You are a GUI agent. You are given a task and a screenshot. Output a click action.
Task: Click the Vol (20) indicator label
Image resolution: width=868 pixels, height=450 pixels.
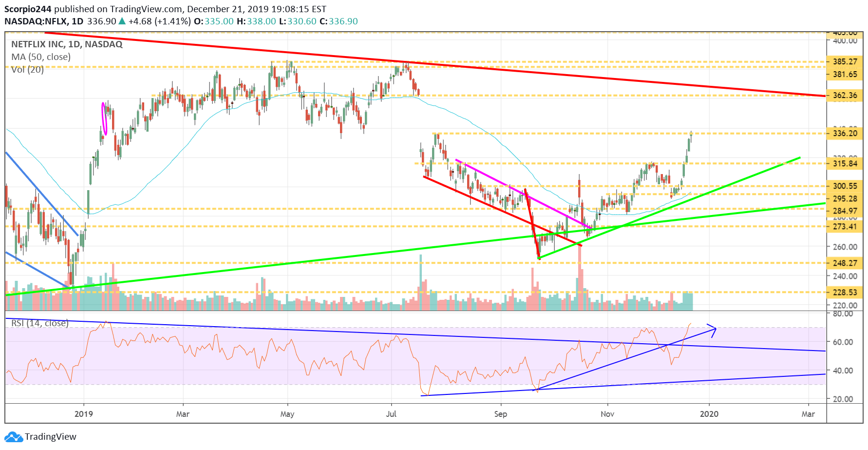click(27, 70)
